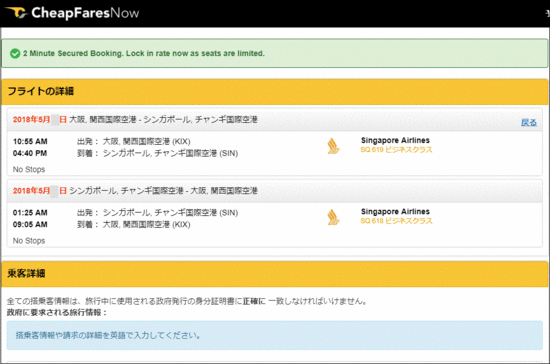Screen dimensions: 550x364
Task: Click the Singapore Airlines logo for SQ 618
Action: tap(333, 217)
